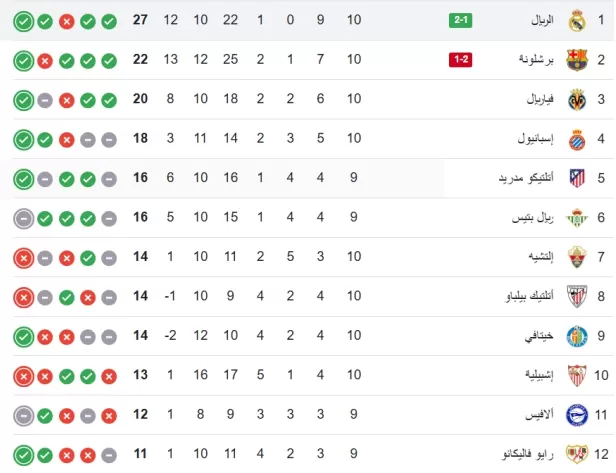Click the Espanyol team badge
The width and height of the screenshot is (616, 473).
[x=576, y=139]
